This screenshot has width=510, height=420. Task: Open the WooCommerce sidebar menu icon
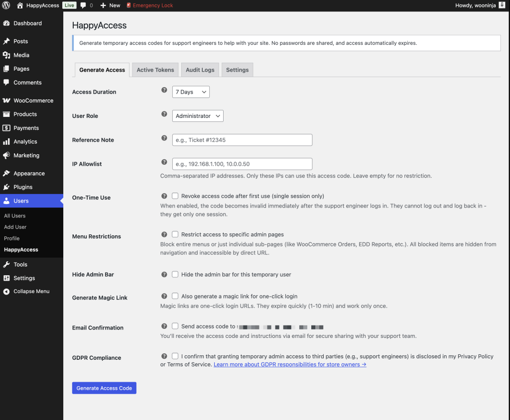tap(6, 101)
